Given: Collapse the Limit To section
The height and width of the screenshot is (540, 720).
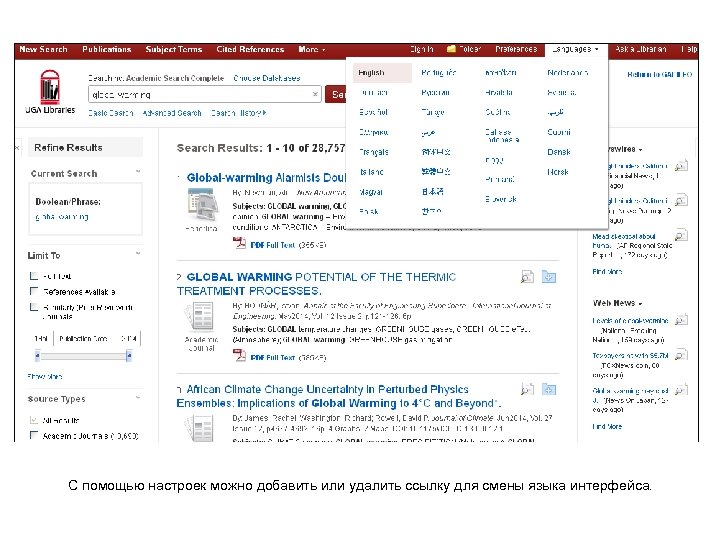Looking at the screenshot, I should tap(138, 253).
